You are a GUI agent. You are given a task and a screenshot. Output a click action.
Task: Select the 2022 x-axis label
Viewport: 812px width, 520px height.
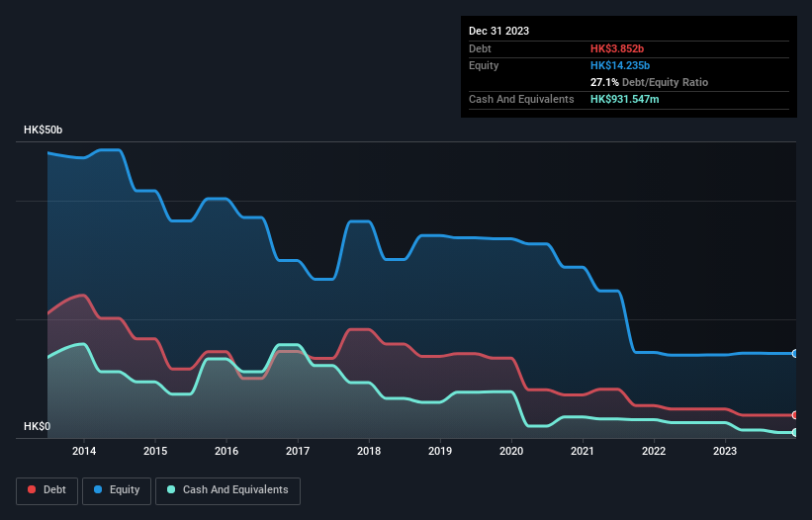654,451
